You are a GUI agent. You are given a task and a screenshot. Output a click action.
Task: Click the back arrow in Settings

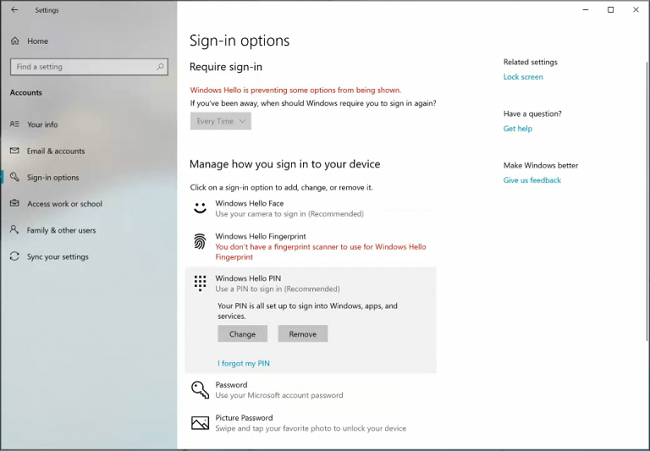14,10
